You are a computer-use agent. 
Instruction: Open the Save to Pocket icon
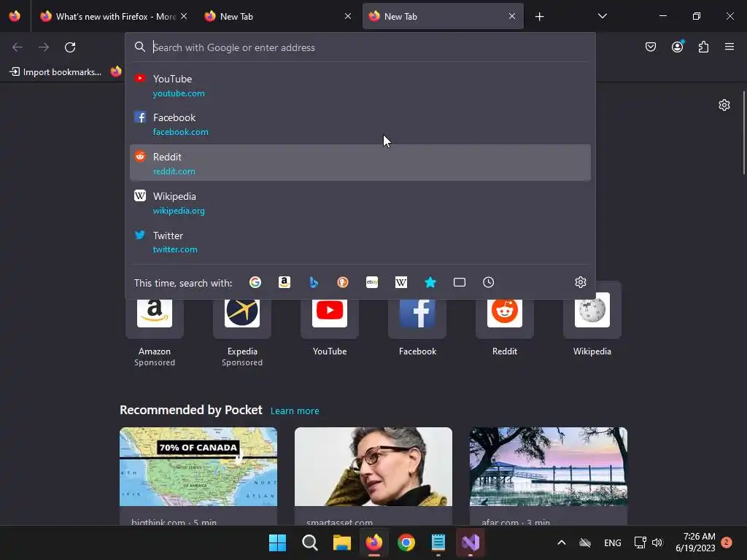(650, 47)
